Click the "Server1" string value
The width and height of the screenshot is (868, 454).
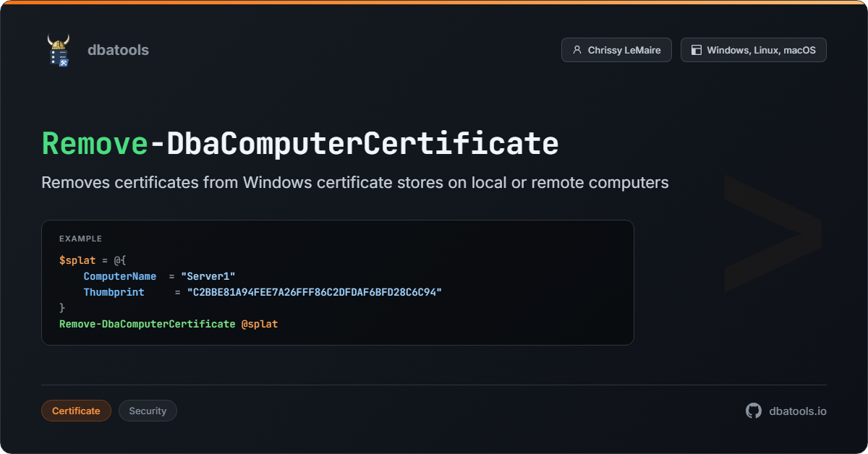pyautogui.click(x=208, y=276)
